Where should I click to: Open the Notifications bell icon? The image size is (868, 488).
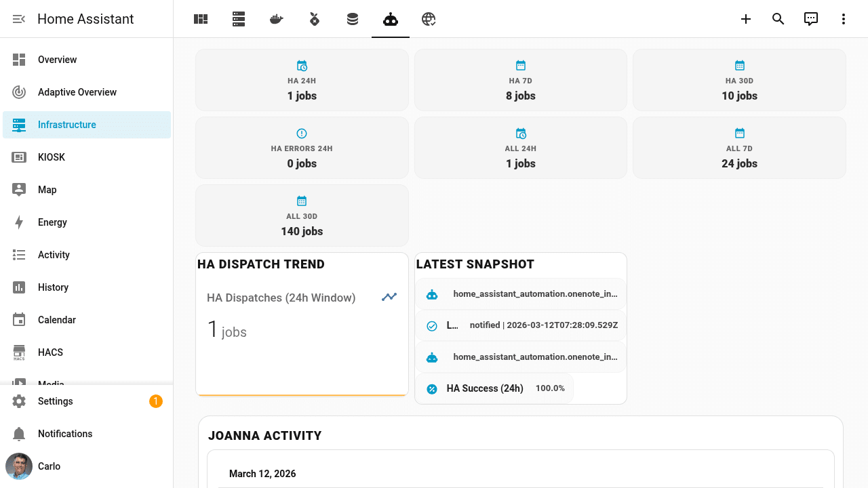[19, 434]
